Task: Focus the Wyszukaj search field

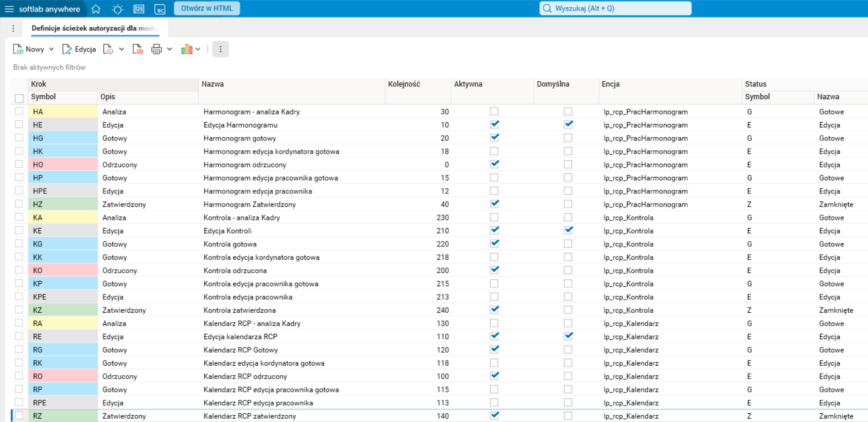Action: (x=616, y=8)
